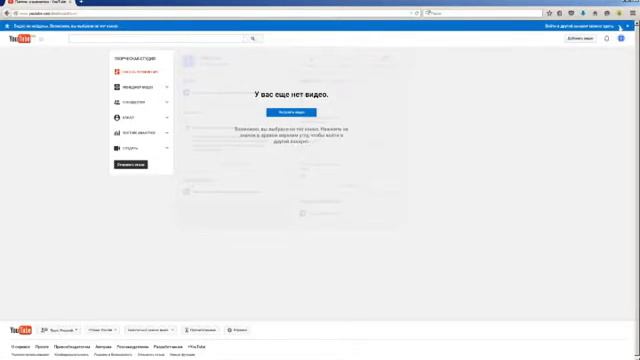Viewport: 640px width, 360px height.
Task: Click the Creator Studio sidebar heading
Action: click(135, 59)
